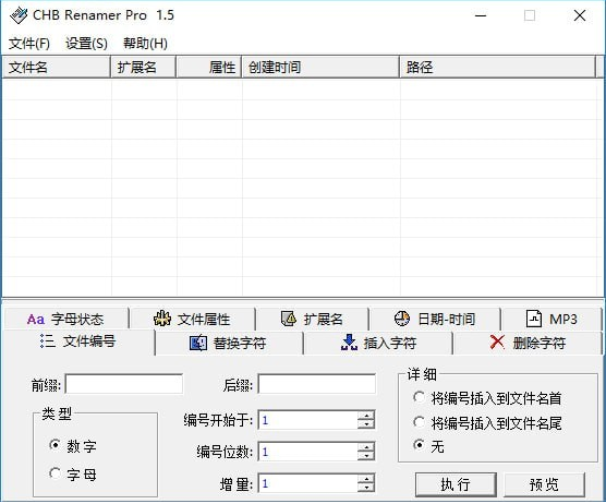Choose 将编号插入到文件名首 option
606x502 pixels.
419,397
